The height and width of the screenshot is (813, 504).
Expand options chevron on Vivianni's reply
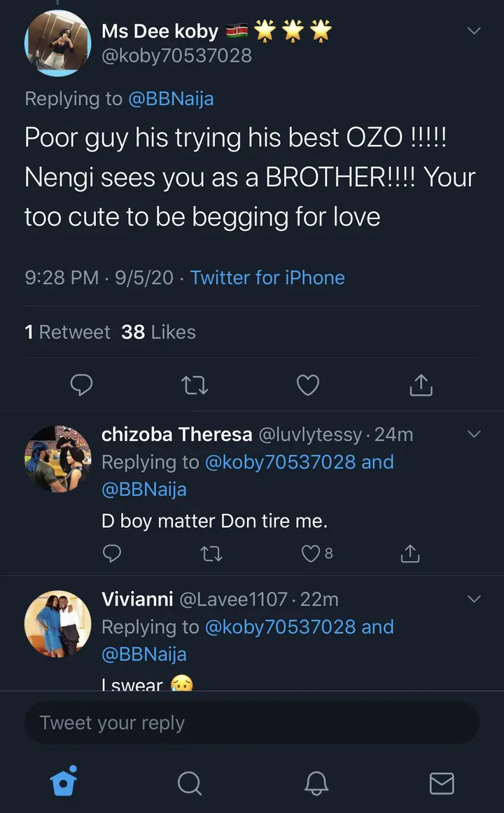tap(474, 599)
